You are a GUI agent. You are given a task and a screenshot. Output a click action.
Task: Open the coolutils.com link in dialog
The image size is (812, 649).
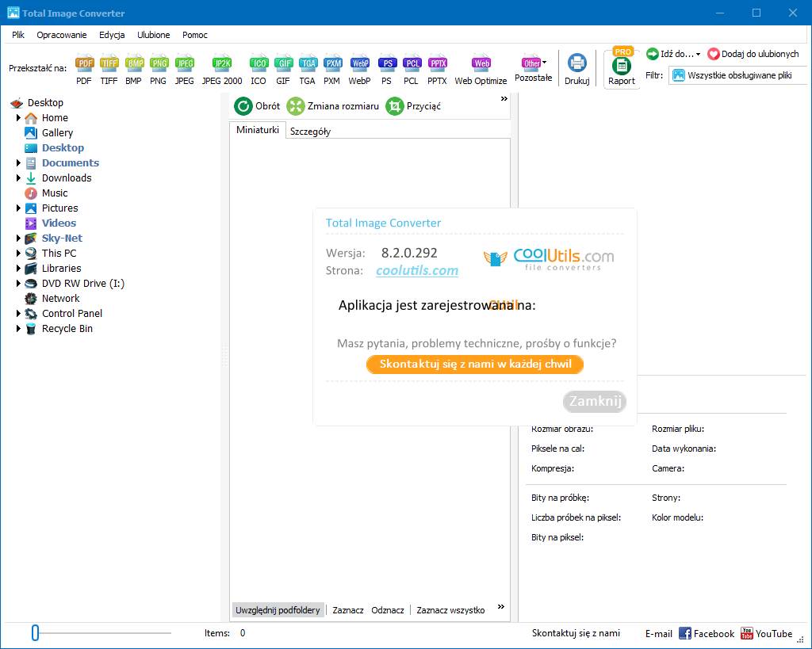click(417, 271)
